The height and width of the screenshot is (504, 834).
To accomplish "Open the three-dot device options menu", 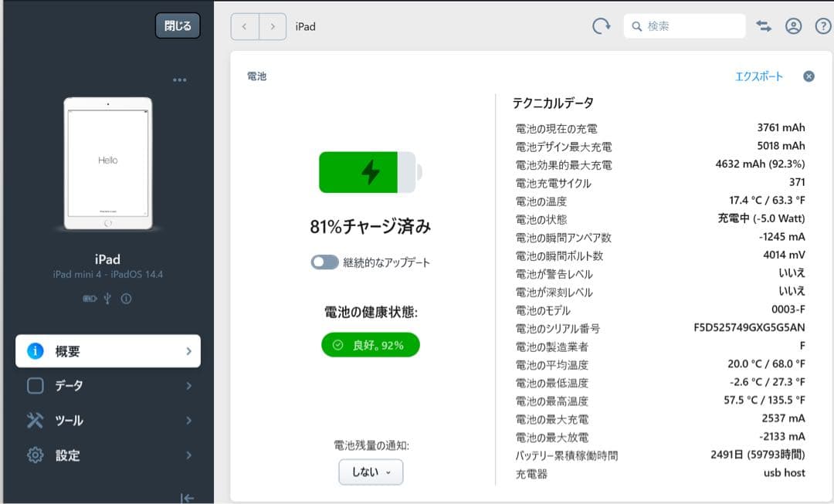I will click(x=180, y=79).
